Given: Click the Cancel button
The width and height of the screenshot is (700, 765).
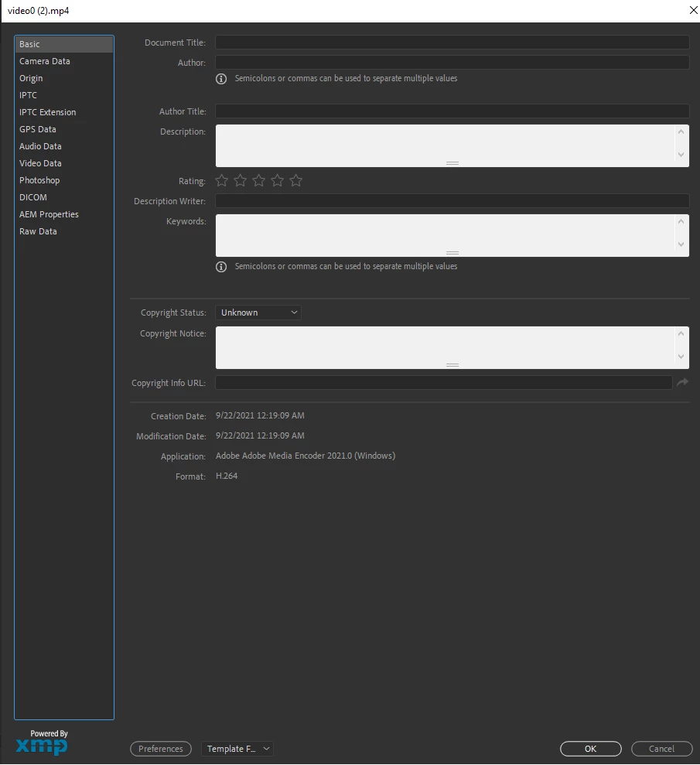Looking at the screenshot, I should tap(661, 749).
